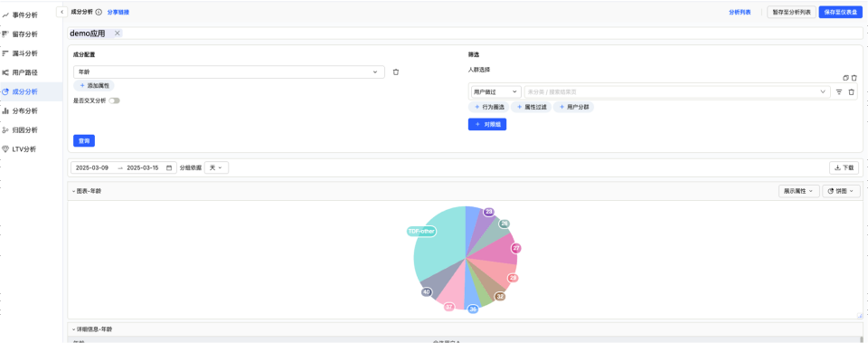Open the 年龄 attribute dropdown

(229, 72)
